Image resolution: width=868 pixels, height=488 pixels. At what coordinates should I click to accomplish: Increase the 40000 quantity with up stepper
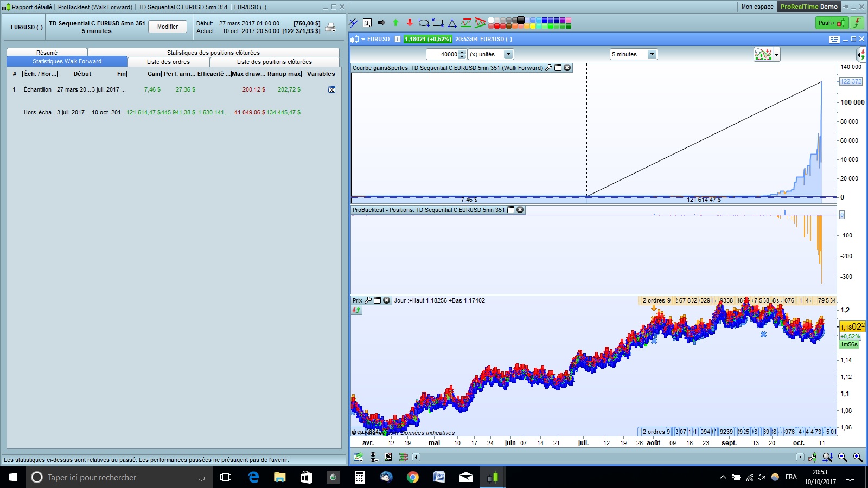click(462, 52)
